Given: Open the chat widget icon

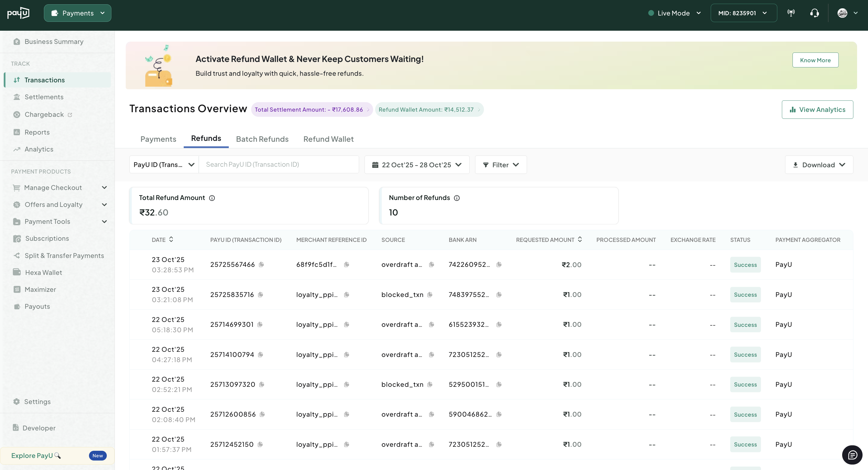Looking at the screenshot, I should pos(852,455).
